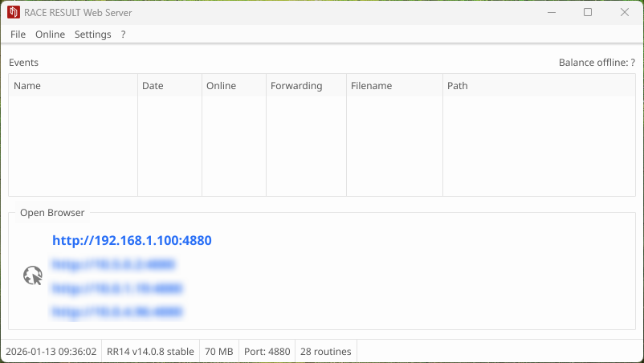Open the http://192.168.1.100:4880 link
Image resolution: width=644 pixels, height=363 pixels.
pos(132,240)
